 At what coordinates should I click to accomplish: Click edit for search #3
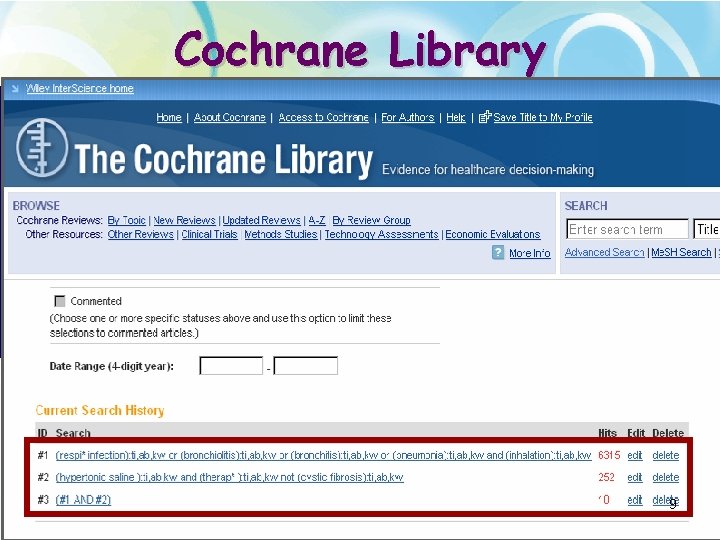(x=635, y=500)
